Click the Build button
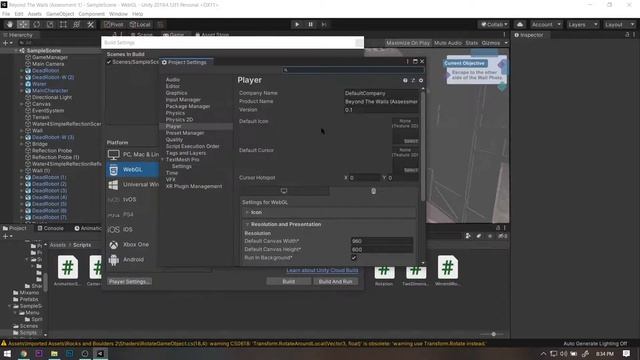The height and width of the screenshot is (360, 640). pos(289,282)
